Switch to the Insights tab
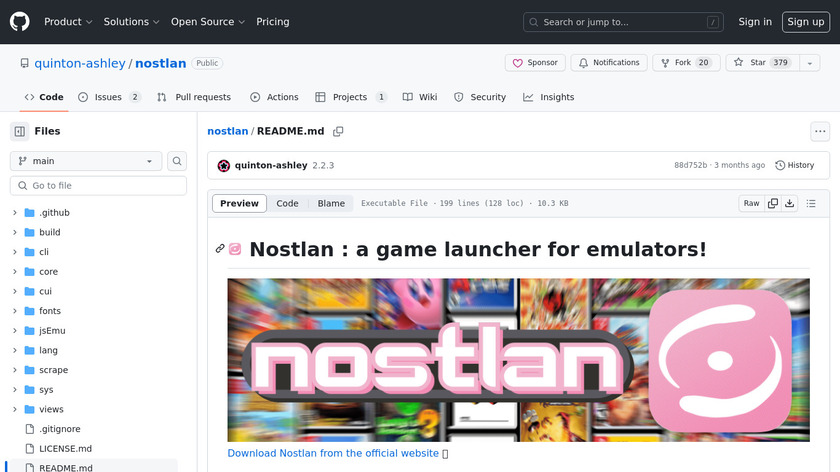840x472 pixels. [x=549, y=97]
